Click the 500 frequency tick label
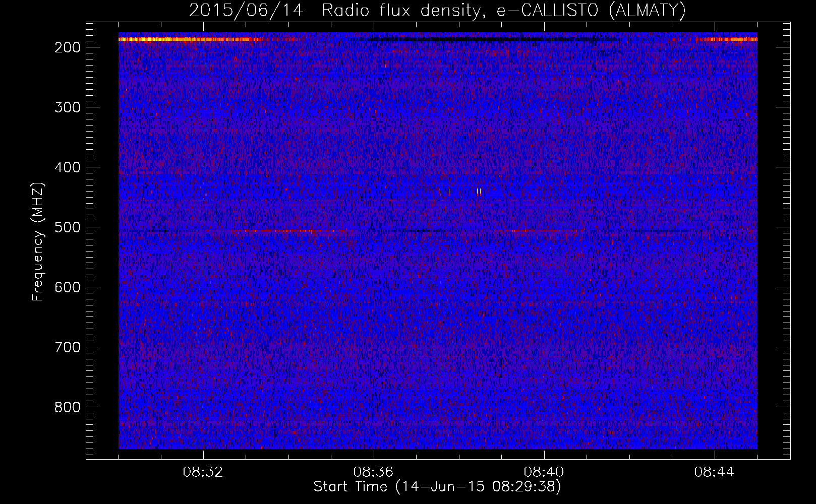This screenshot has width=816, height=504. click(x=68, y=227)
